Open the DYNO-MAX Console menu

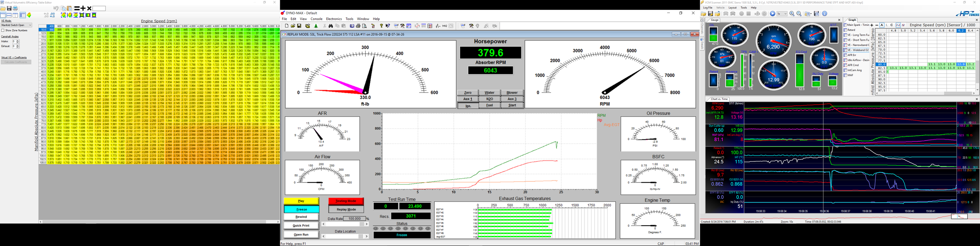pos(316,19)
